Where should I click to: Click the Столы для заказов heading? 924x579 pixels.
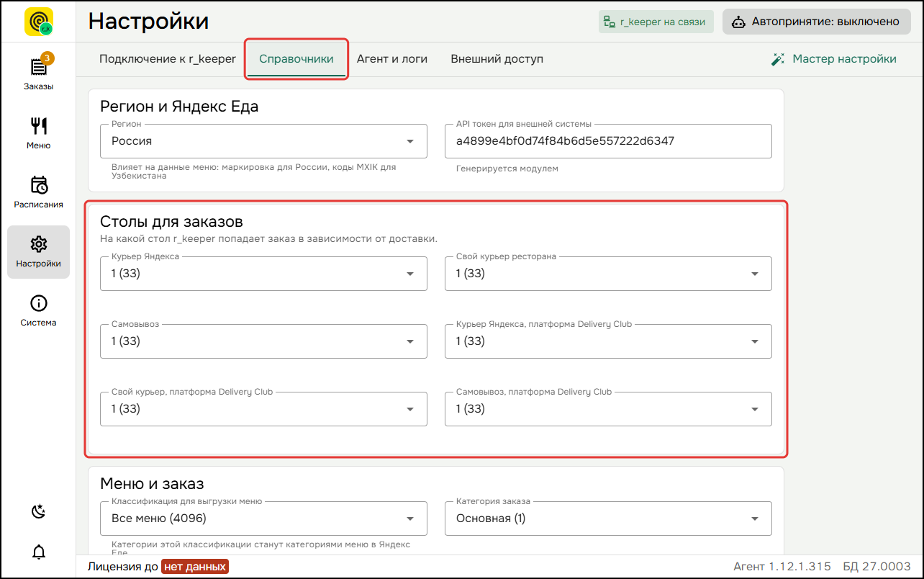click(171, 221)
